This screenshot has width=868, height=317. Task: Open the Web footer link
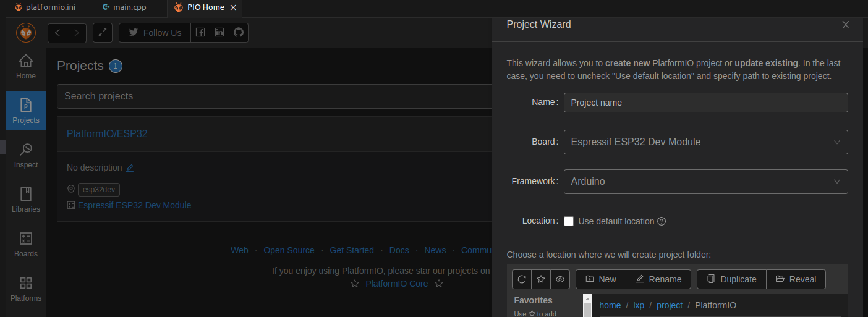point(239,250)
